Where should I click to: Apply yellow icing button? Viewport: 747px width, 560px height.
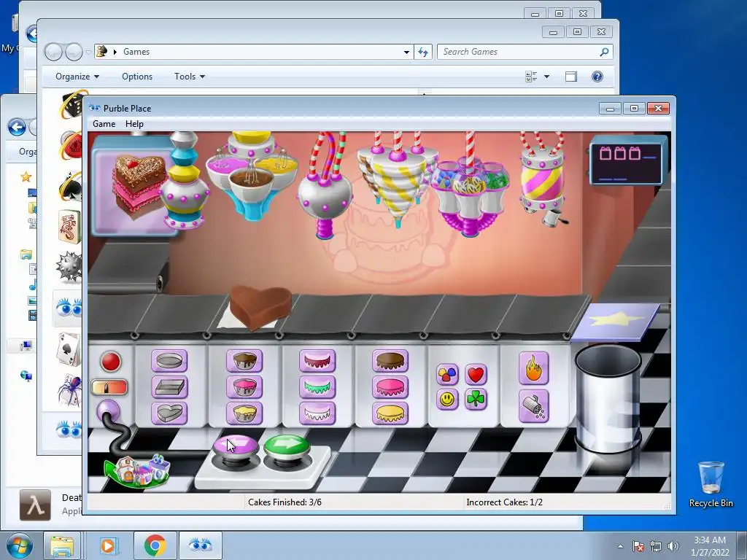click(x=390, y=413)
